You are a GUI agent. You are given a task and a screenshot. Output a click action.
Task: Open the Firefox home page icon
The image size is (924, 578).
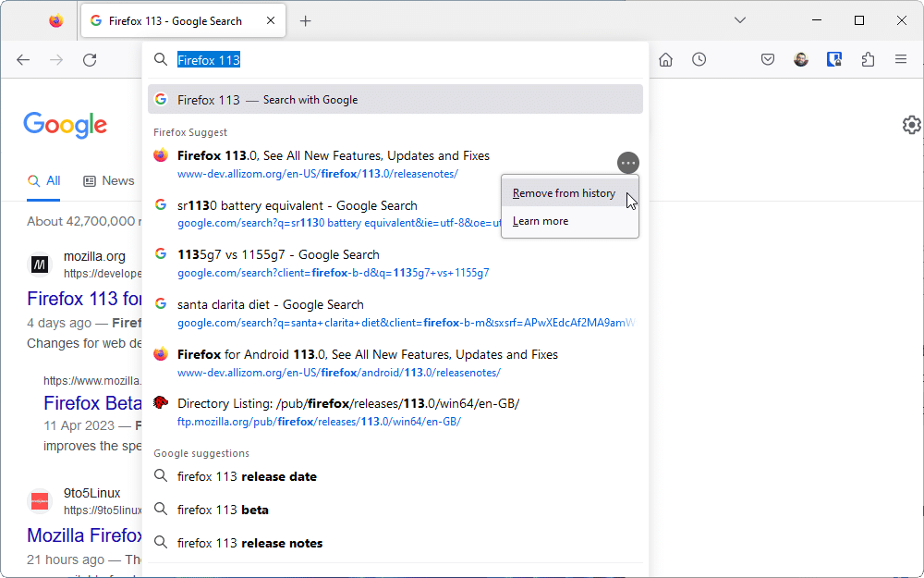click(665, 59)
